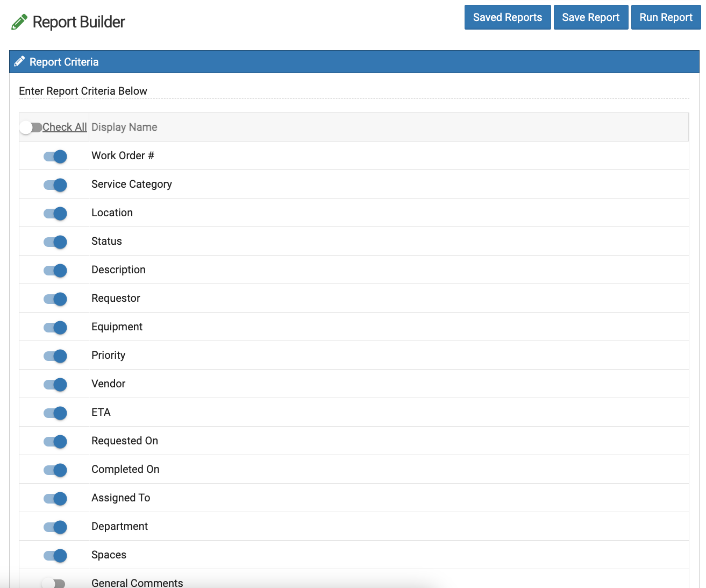This screenshot has height=588, width=706.
Task: Select the Work Order # label
Action: [123, 155]
